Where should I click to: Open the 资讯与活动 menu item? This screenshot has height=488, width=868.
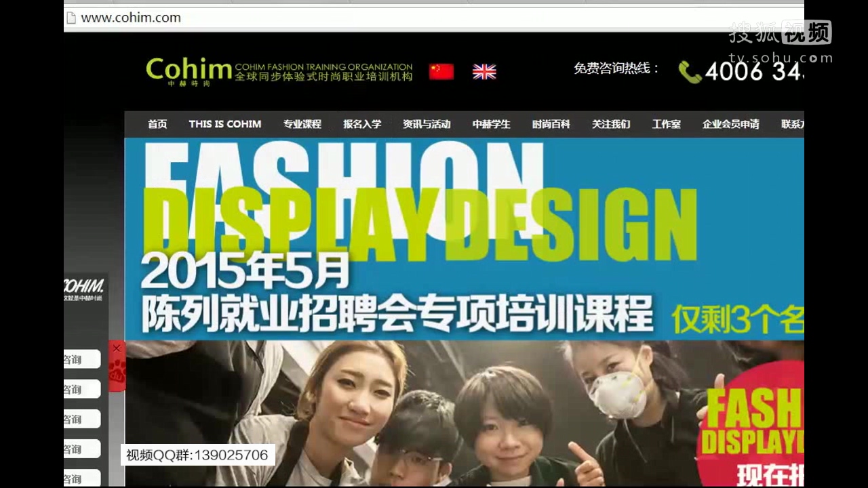tap(427, 124)
